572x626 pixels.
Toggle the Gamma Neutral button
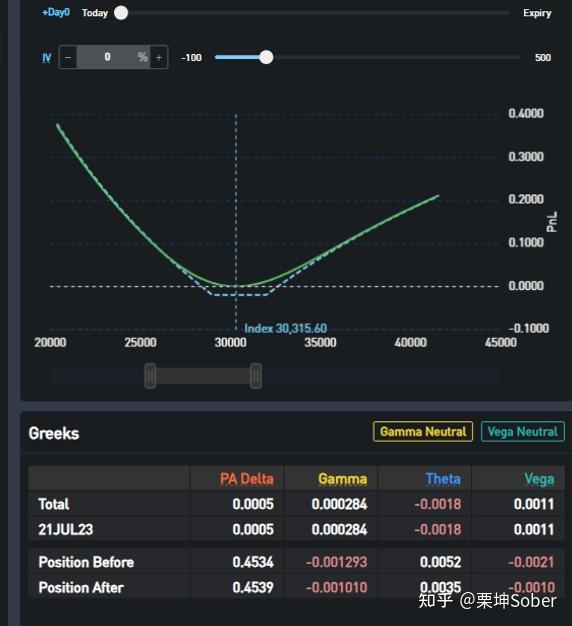click(x=423, y=432)
